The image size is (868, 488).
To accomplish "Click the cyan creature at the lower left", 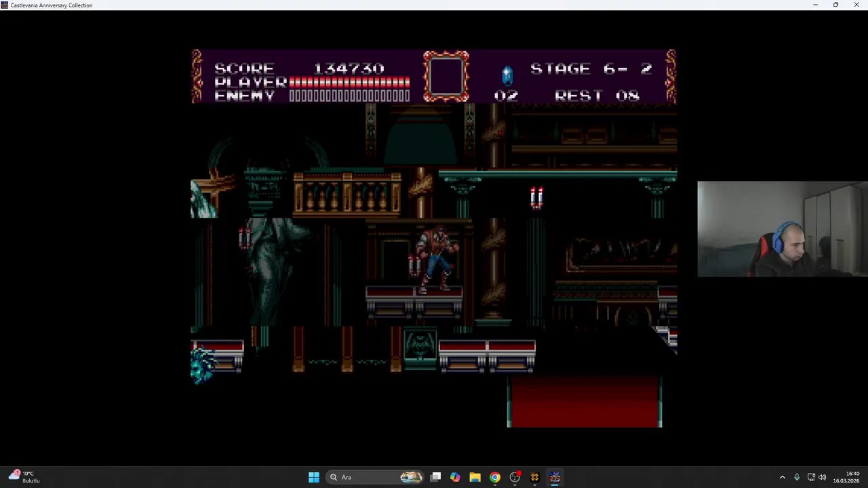I will [x=203, y=365].
